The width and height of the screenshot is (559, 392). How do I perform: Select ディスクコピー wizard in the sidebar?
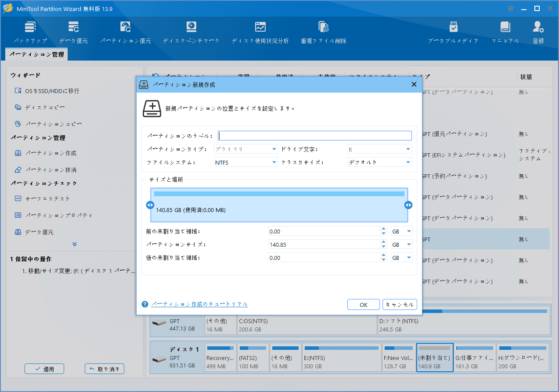(x=40, y=107)
